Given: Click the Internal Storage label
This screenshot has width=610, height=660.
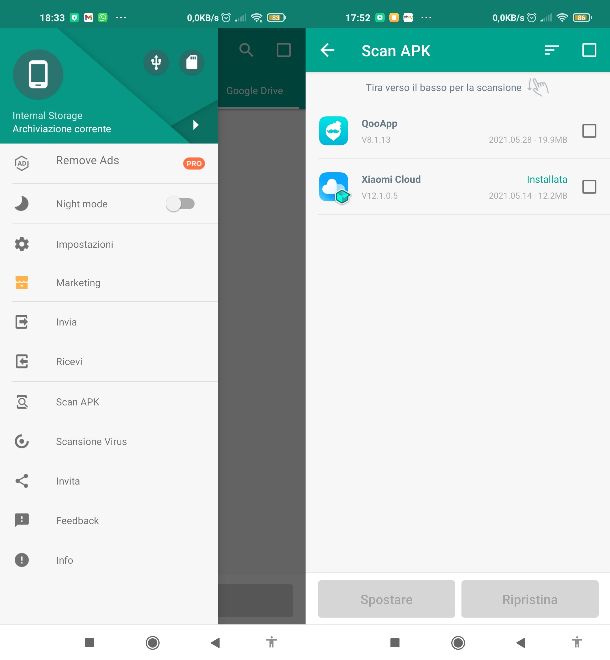Looking at the screenshot, I should 47,116.
